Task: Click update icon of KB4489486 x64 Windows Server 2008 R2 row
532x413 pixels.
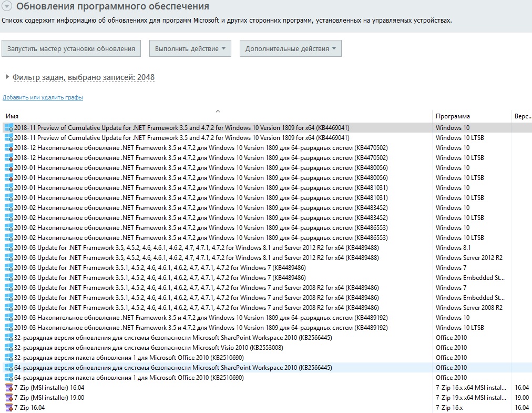Action: (9, 308)
